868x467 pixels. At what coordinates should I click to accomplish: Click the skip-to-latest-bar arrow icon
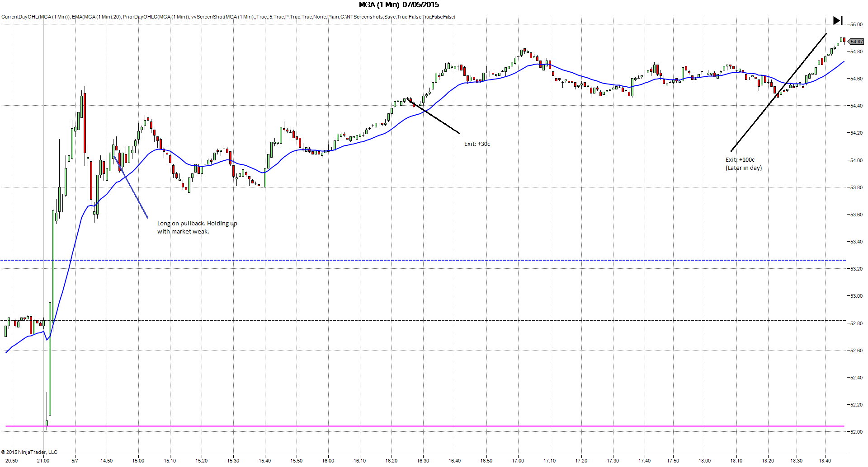click(x=838, y=20)
